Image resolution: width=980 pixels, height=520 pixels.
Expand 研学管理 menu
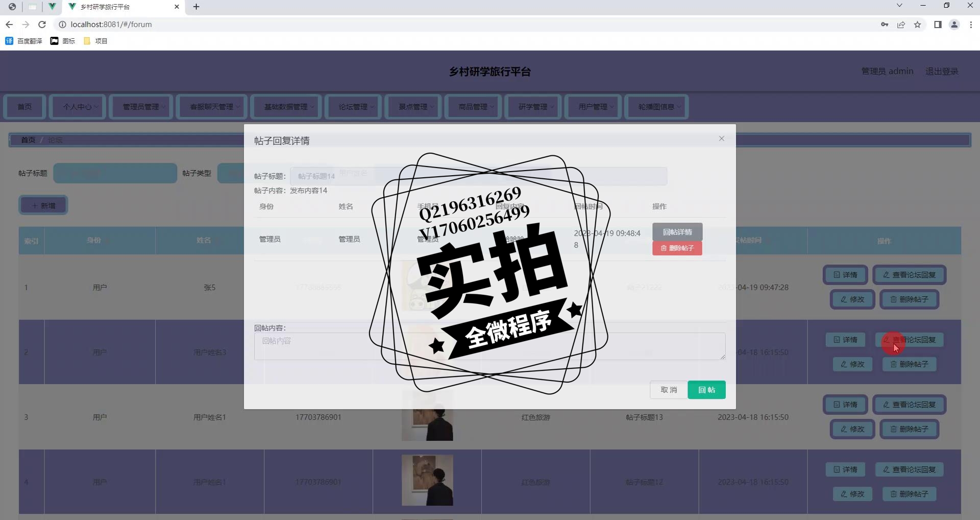(x=533, y=107)
